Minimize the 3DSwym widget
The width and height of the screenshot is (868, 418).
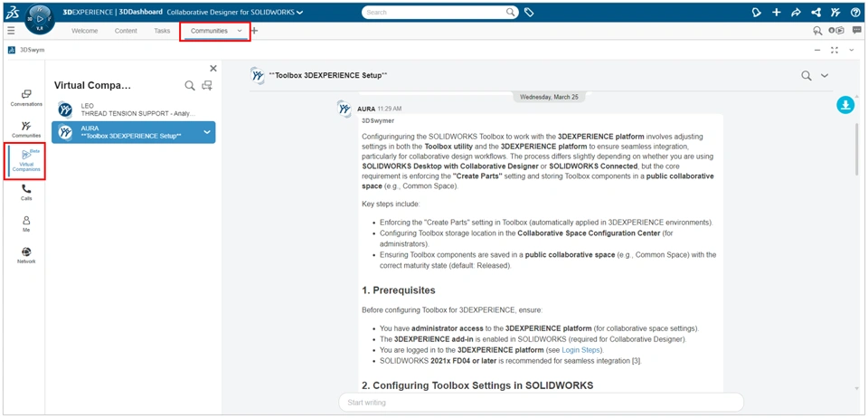pos(817,50)
